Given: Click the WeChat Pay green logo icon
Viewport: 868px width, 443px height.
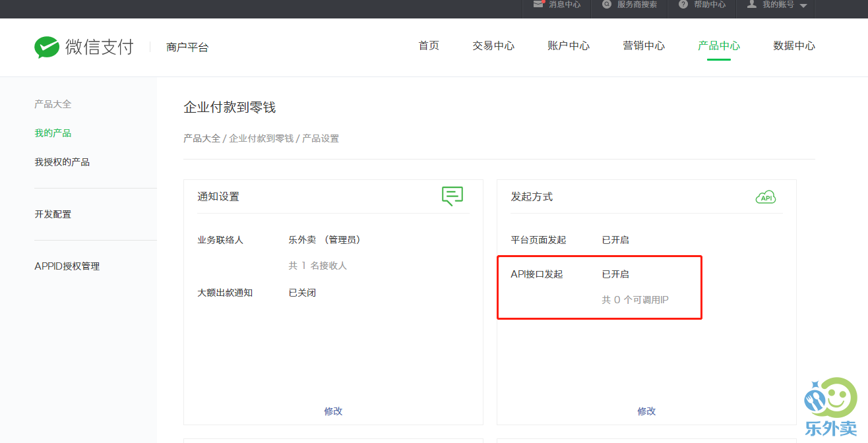Looking at the screenshot, I should click(x=47, y=47).
